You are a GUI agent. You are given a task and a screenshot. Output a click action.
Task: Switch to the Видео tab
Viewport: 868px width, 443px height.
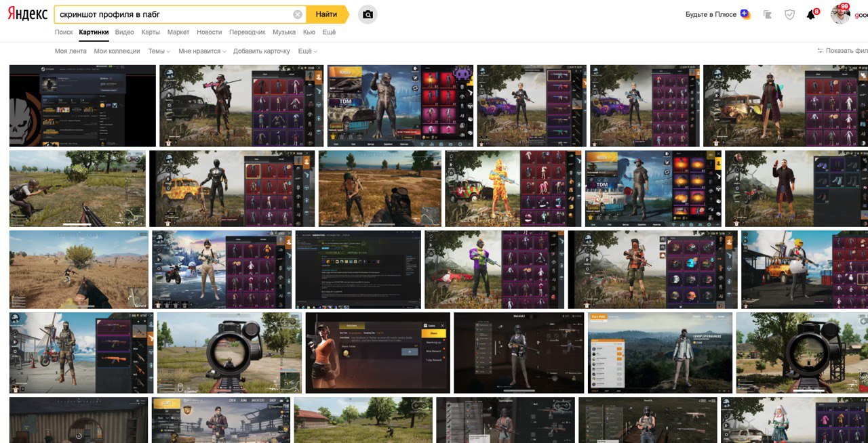coord(125,32)
